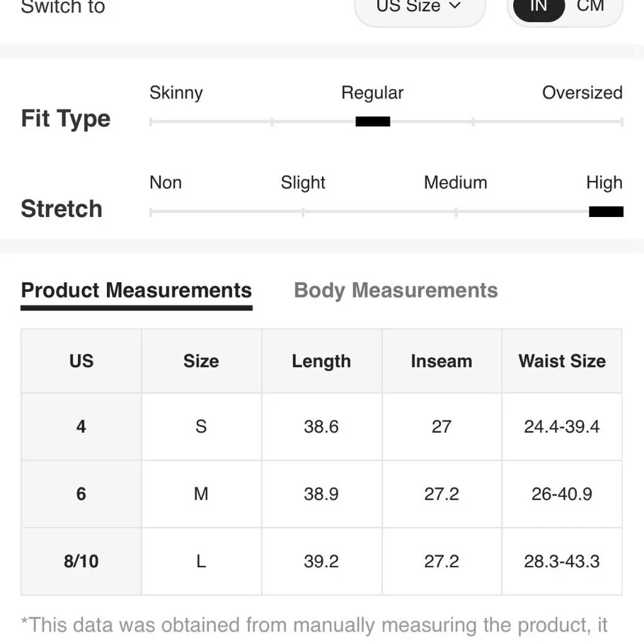Click the Oversized fit label

[x=582, y=93]
